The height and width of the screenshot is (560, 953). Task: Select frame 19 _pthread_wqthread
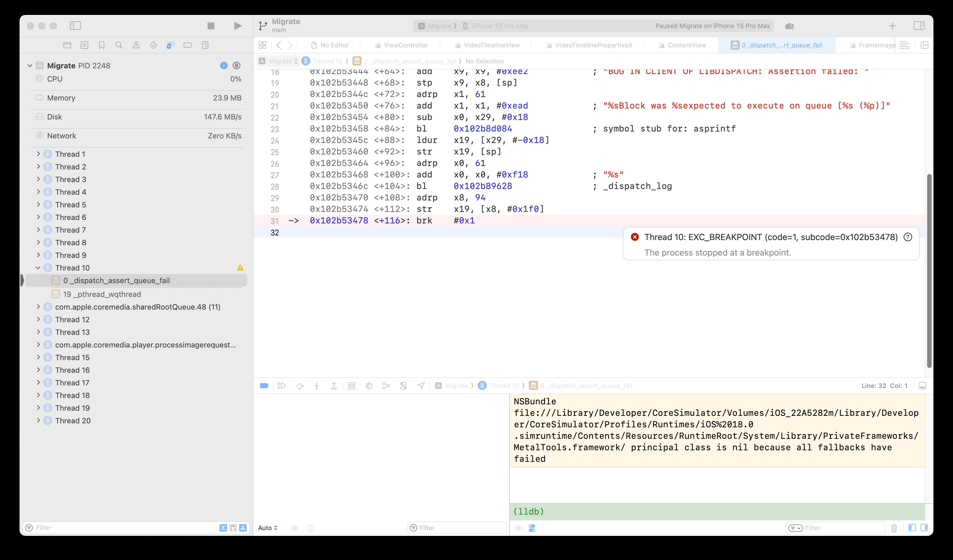136,294
